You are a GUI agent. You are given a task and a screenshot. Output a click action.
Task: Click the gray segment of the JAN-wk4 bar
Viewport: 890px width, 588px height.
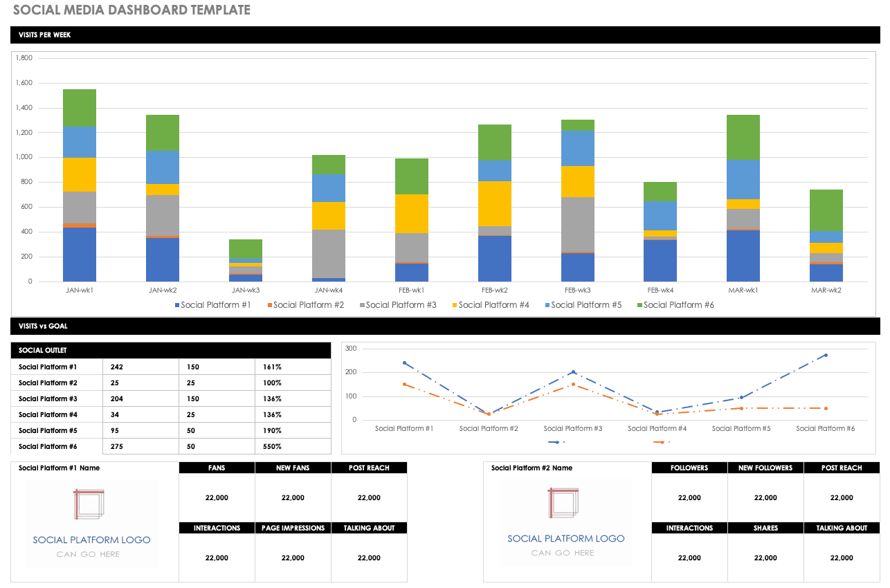[x=329, y=253]
